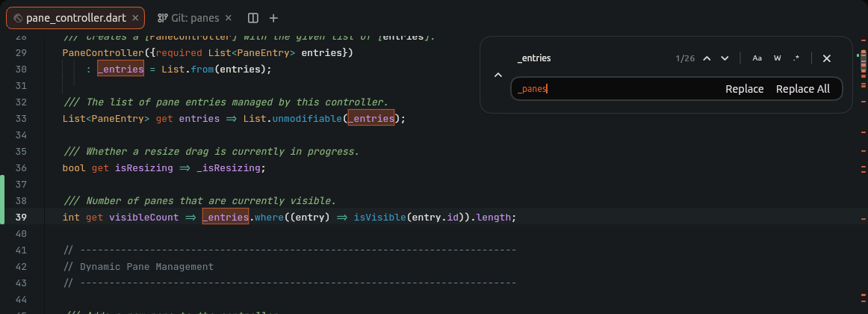Viewport: 868px width, 314px height.
Task: Click the 1/26 match counter
Action: pyautogui.click(x=685, y=58)
